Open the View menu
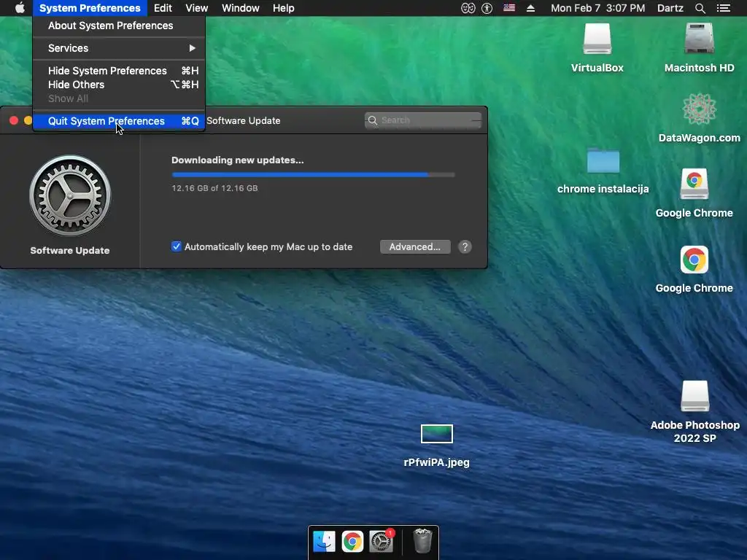This screenshot has height=560, width=747. pyautogui.click(x=196, y=8)
